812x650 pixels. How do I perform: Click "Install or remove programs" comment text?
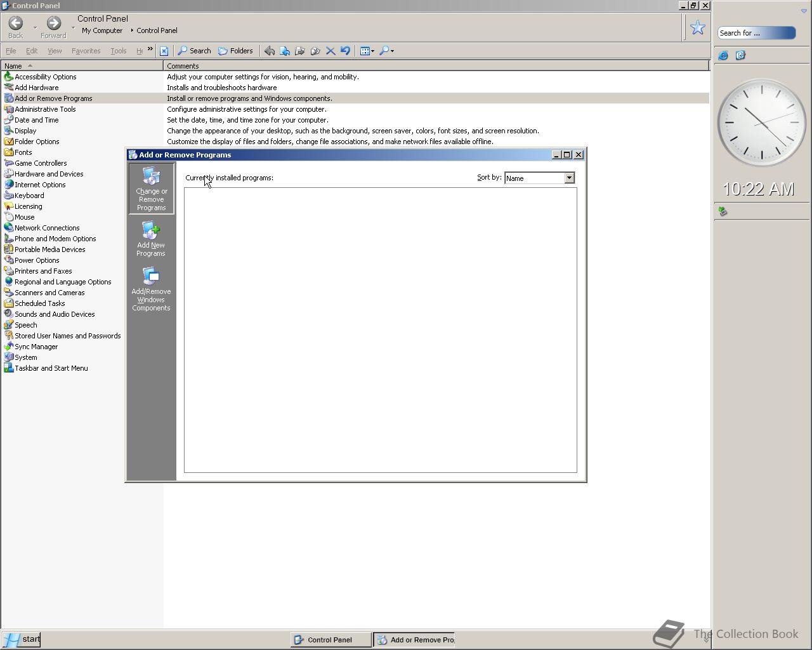click(249, 98)
